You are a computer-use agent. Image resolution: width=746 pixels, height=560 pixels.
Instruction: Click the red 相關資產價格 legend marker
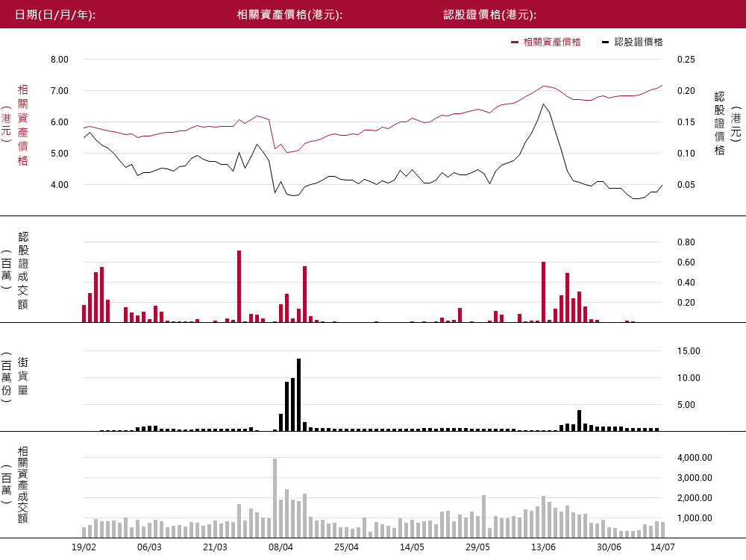pos(514,43)
